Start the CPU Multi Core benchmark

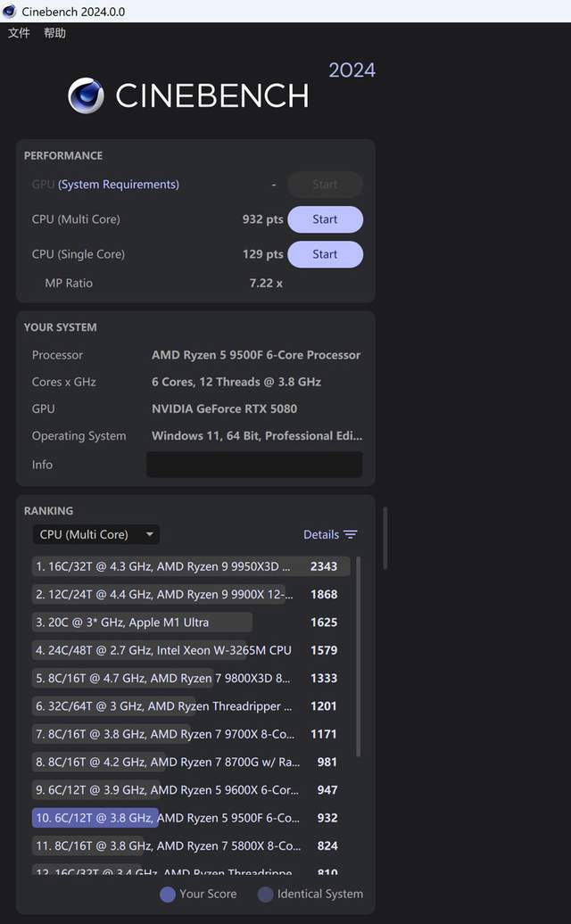[x=325, y=219]
